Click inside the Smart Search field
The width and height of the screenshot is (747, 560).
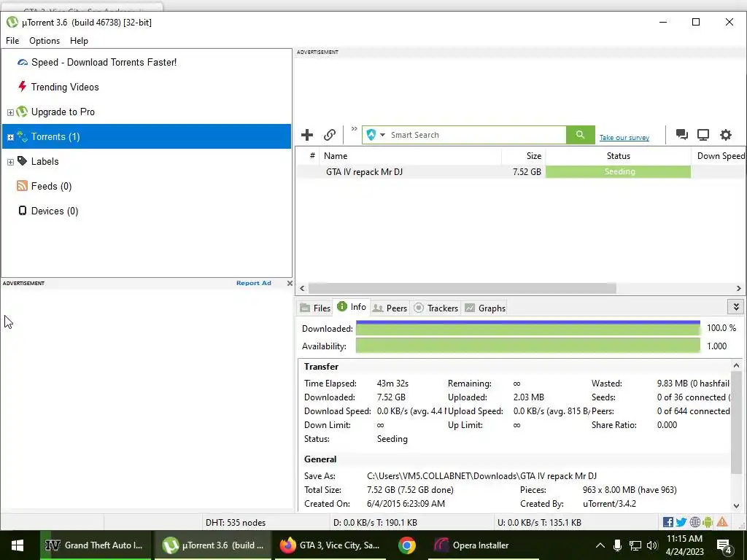pyautogui.click(x=476, y=135)
